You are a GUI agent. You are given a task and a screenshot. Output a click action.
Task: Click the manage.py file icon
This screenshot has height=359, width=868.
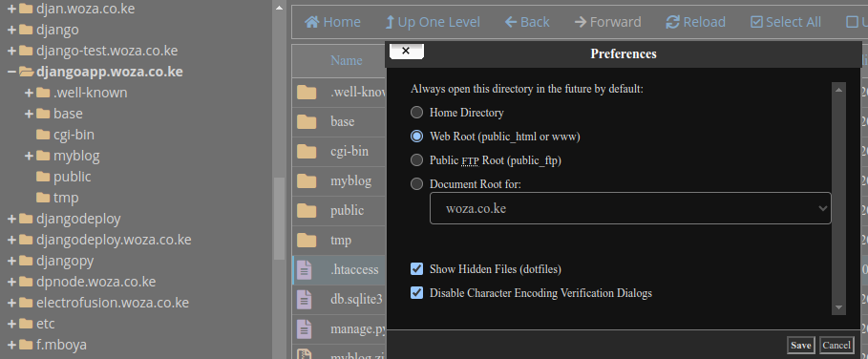pos(305,329)
